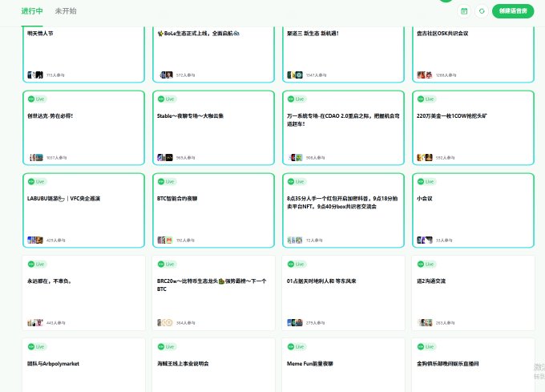
Task: Open the 海贼王线上事业说明会 room title
Action: pos(183,364)
